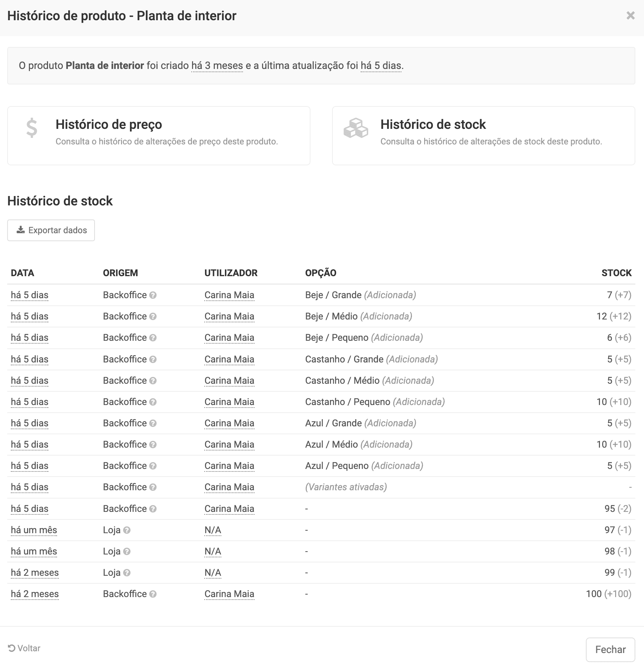Open the Histórico de stock card
644x670 pixels.
click(x=483, y=136)
